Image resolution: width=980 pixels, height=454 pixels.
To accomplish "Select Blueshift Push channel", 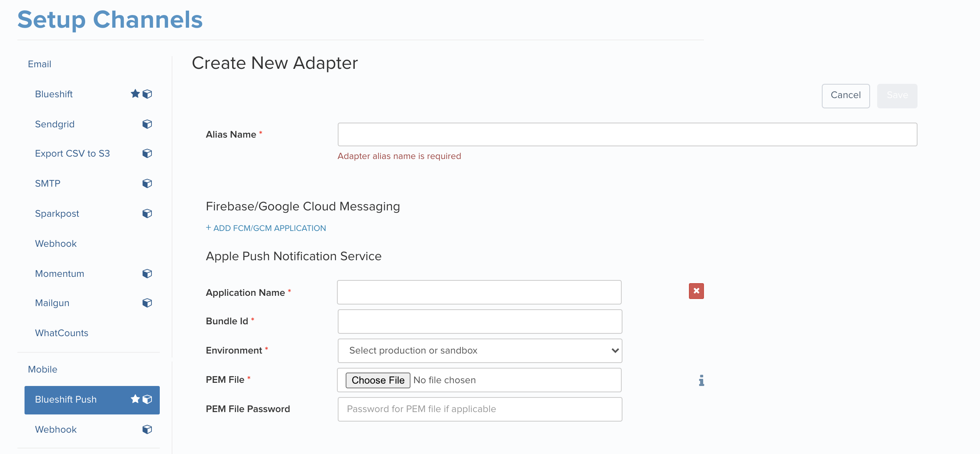I will 92,400.
